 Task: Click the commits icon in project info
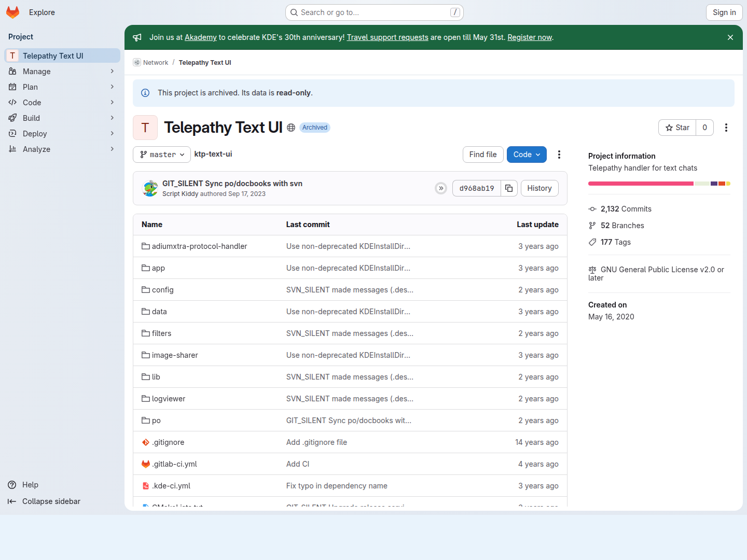point(592,209)
